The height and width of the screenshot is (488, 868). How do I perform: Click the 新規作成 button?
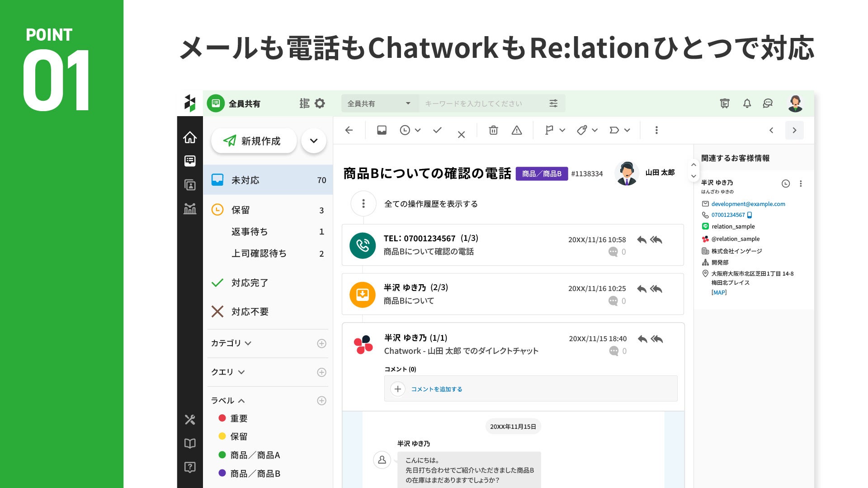[253, 141]
